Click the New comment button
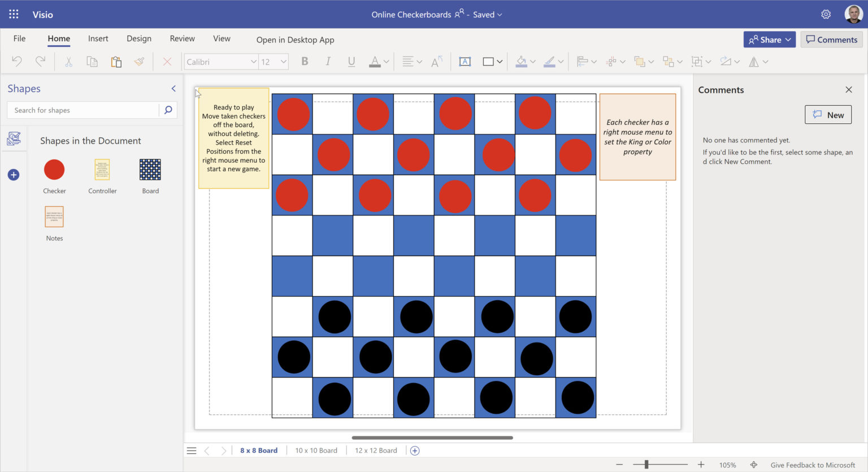 [x=828, y=114]
